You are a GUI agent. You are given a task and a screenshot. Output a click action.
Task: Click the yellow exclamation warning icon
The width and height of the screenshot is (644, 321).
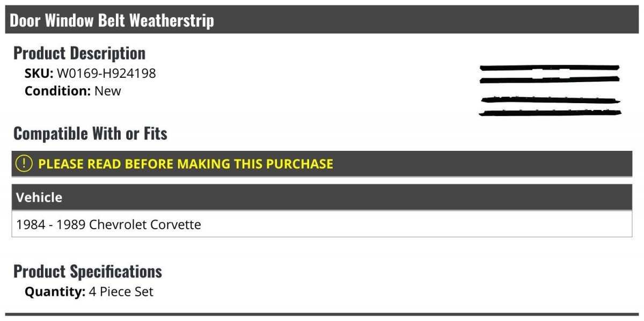pyautogui.click(x=24, y=164)
